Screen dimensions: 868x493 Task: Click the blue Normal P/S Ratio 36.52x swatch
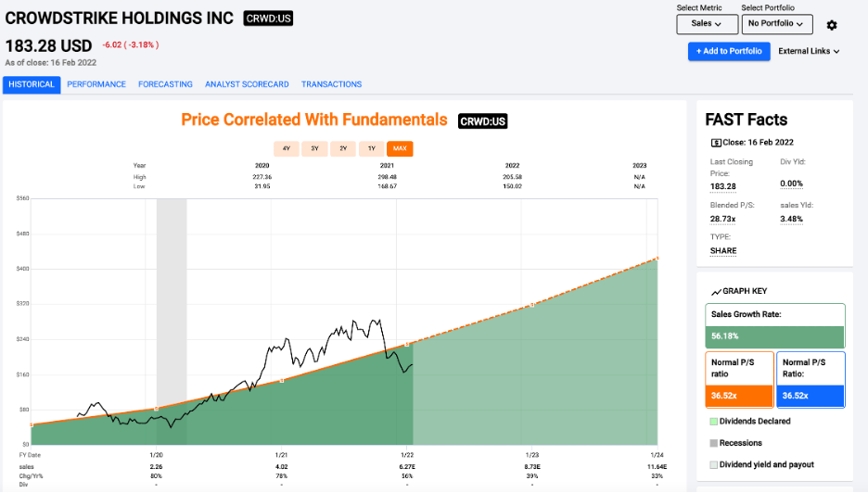click(811, 397)
